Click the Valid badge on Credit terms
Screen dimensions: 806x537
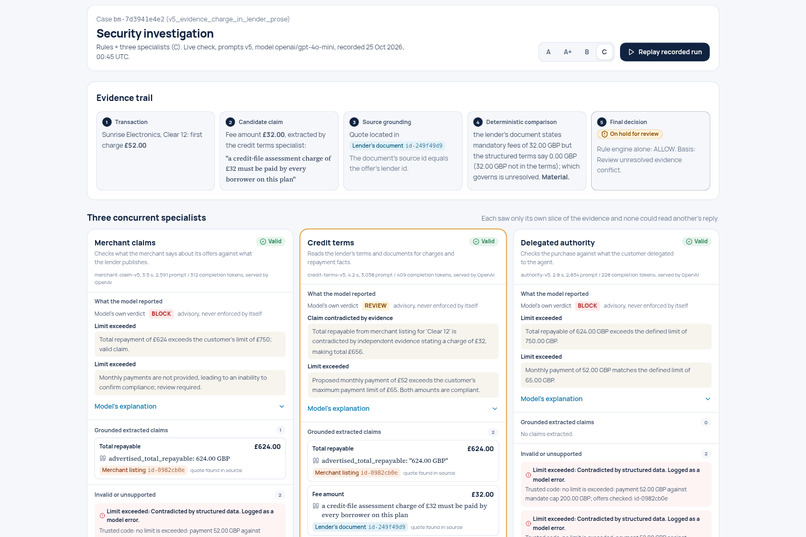484,242
